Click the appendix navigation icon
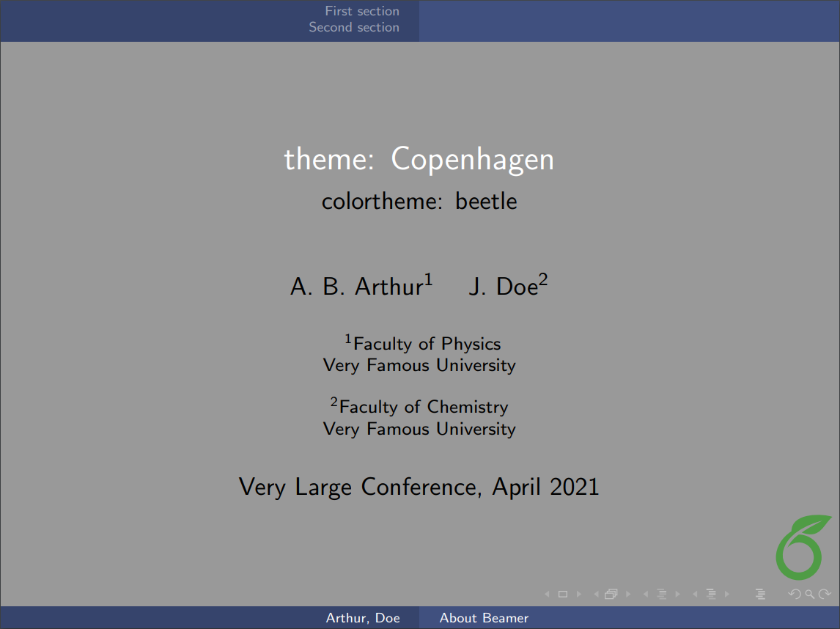This screenshot has width=840, height=629. (762, 594)
